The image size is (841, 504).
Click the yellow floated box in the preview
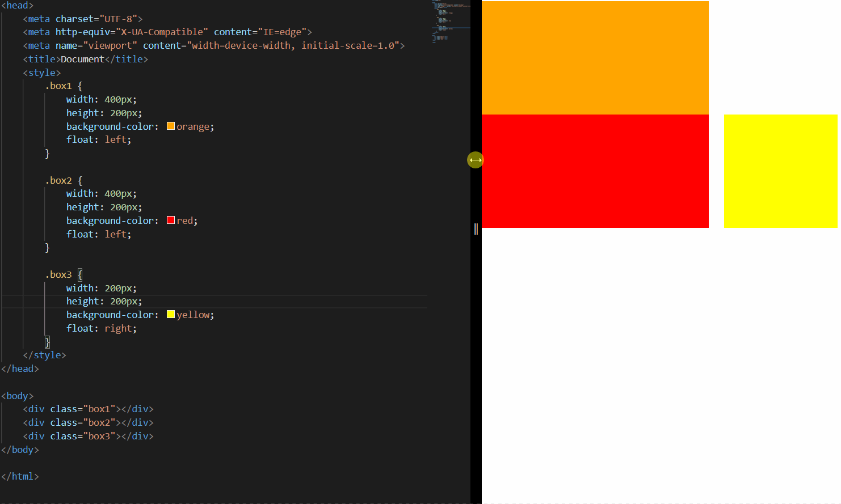[780, 170]
